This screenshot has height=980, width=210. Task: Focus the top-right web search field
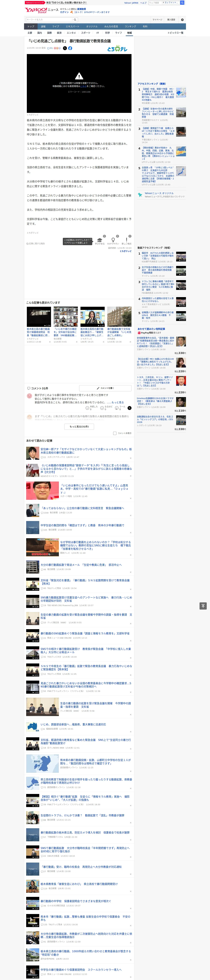(164, 3)
